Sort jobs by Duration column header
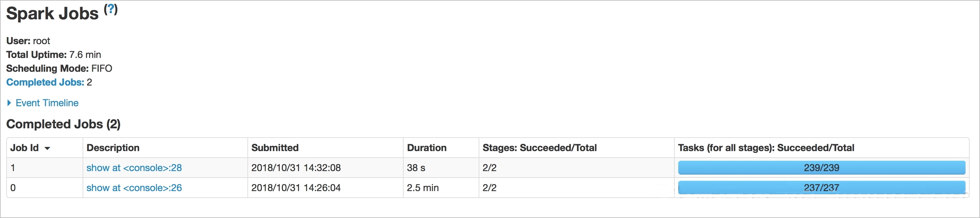The image size is (980, 218). coord(426,148)
